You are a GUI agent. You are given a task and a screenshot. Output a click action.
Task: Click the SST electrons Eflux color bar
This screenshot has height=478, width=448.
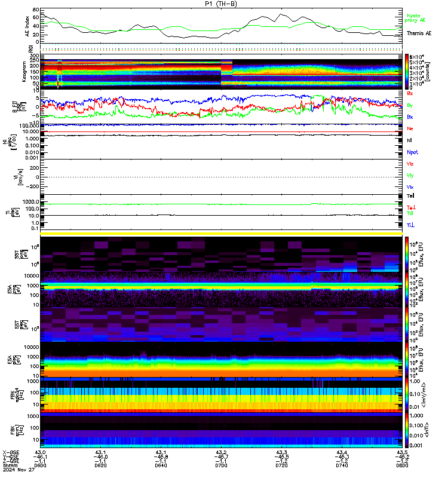[x=407, y=324]
